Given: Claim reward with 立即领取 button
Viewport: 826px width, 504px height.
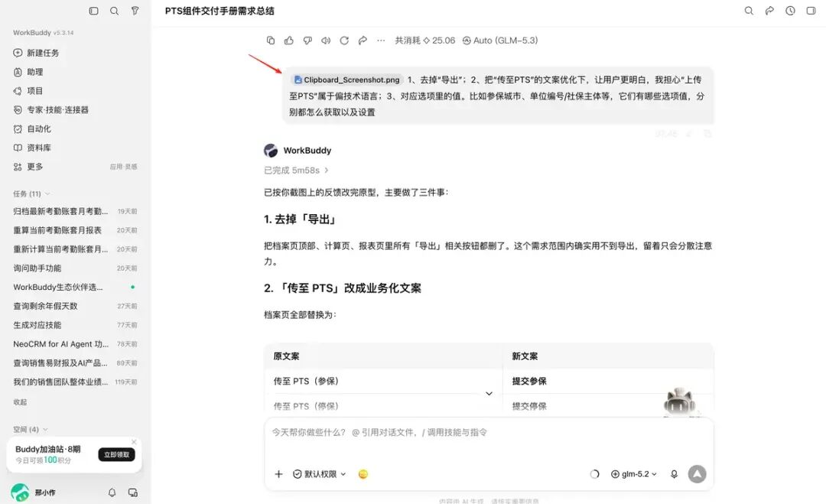Looking at the screenshot, I should (116, 454).
